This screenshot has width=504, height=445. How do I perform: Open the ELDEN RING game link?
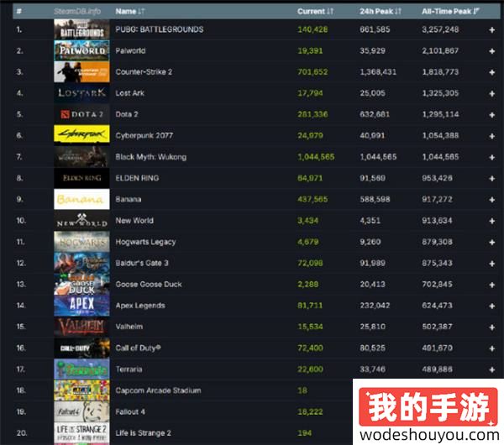[x=137, y=178]
